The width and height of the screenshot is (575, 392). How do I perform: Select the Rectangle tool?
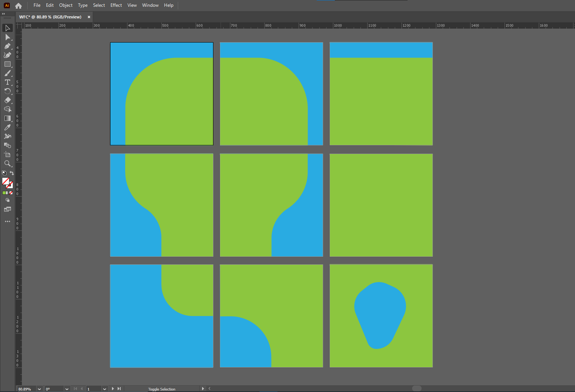coord(7,64)
